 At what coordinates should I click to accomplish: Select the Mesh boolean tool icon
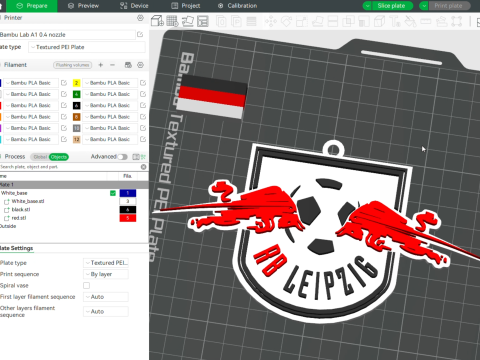348,22
